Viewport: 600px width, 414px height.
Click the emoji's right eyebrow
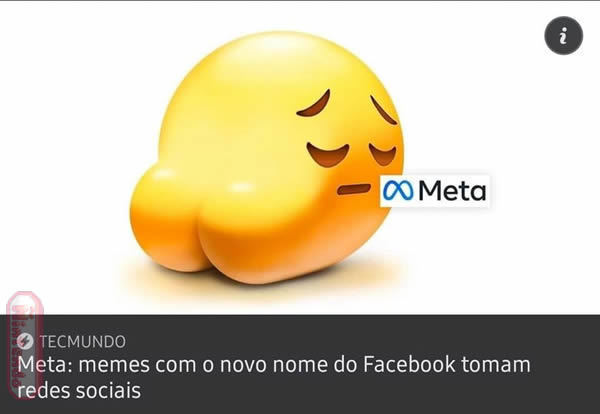(383, 110)
